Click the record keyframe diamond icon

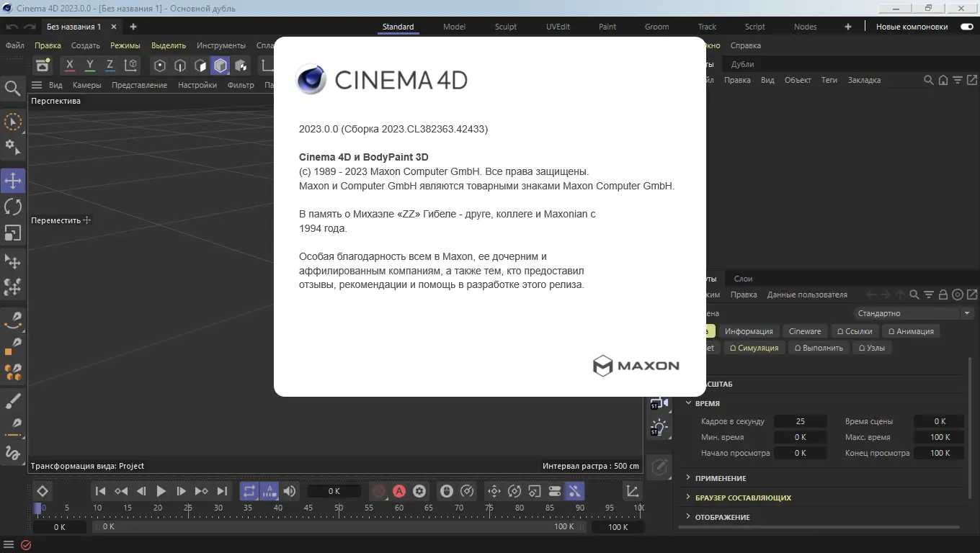coord(43,491)
